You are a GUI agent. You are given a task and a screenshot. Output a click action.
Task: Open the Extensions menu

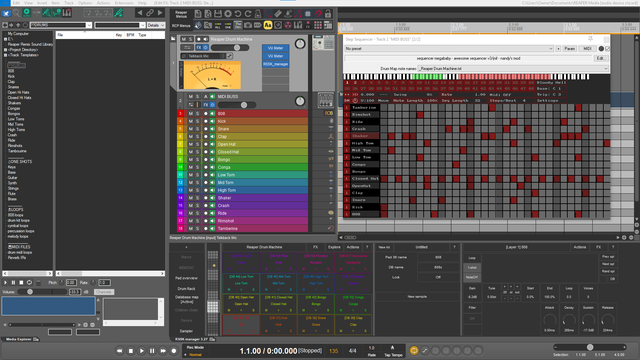[124, 3]
